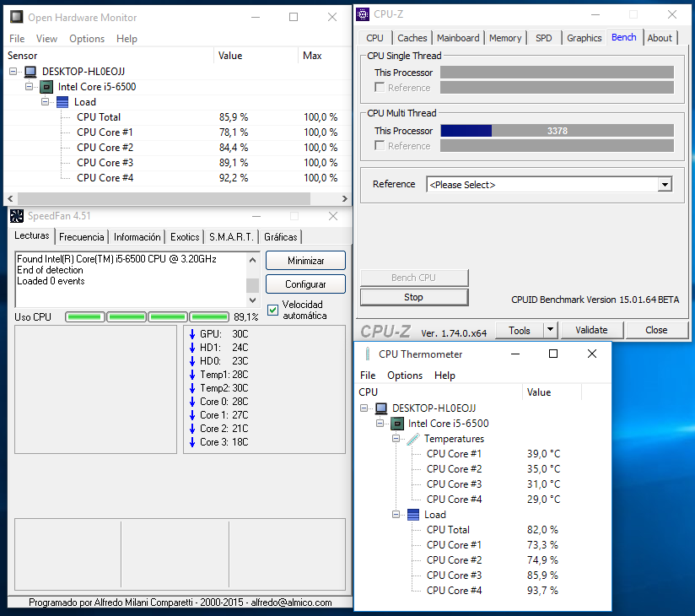Viewport: 695px width, 616px height.
Task: Click the blue arrow icon beside GPU reading
Action: point(192,334)
